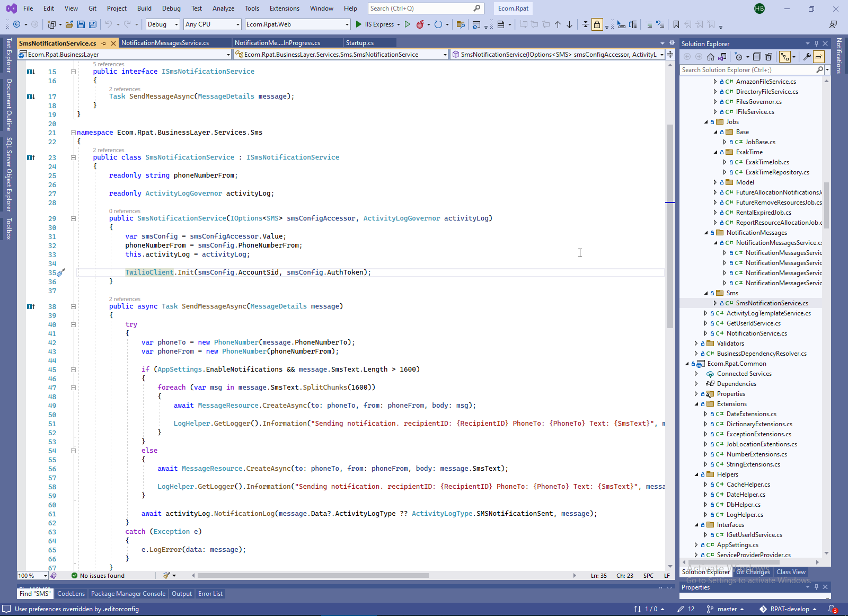Click Collapse All icon in Solution Explorer
Viewport: 848px width, 616px height.
click(757, 57)
